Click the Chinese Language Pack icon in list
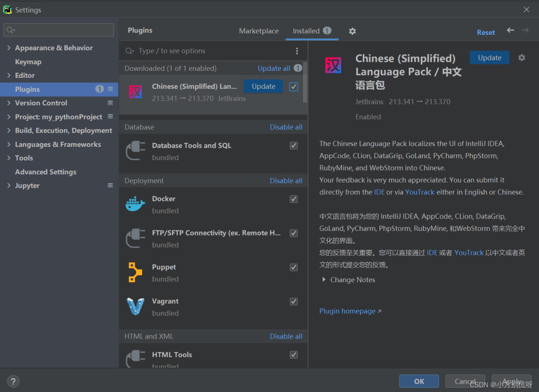The height and width of the screenshot is (392, 539). [135, 92]
